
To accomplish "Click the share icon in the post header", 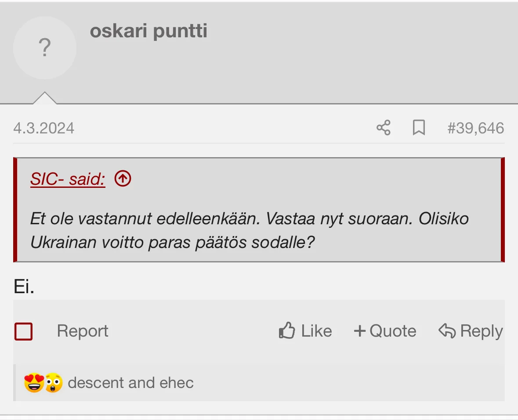I will pos(383,128).
